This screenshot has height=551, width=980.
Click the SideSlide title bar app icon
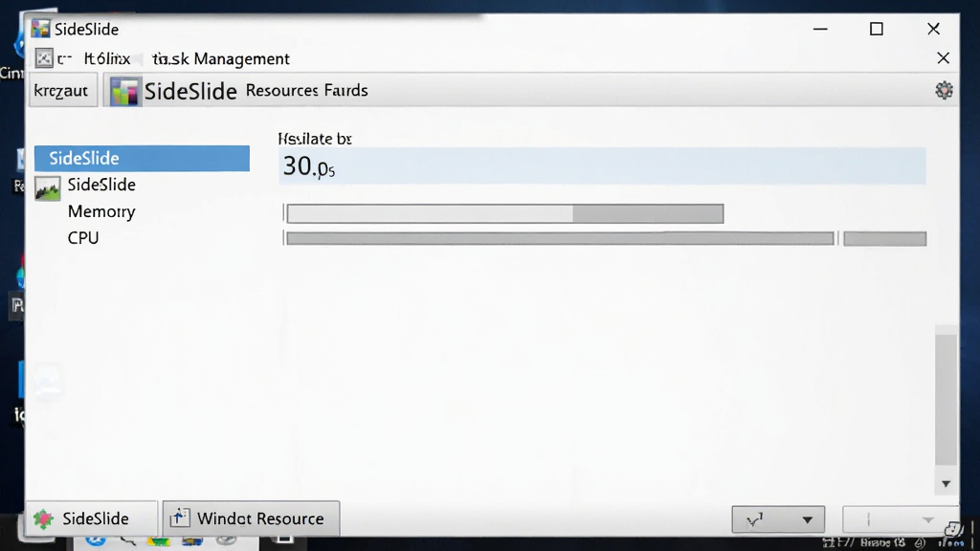pos(40,29)
